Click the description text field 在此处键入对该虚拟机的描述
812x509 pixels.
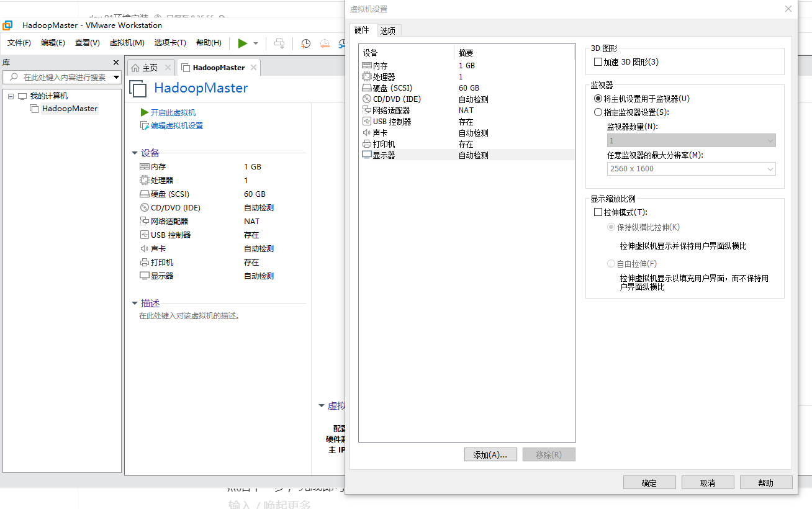coord(189,316)
